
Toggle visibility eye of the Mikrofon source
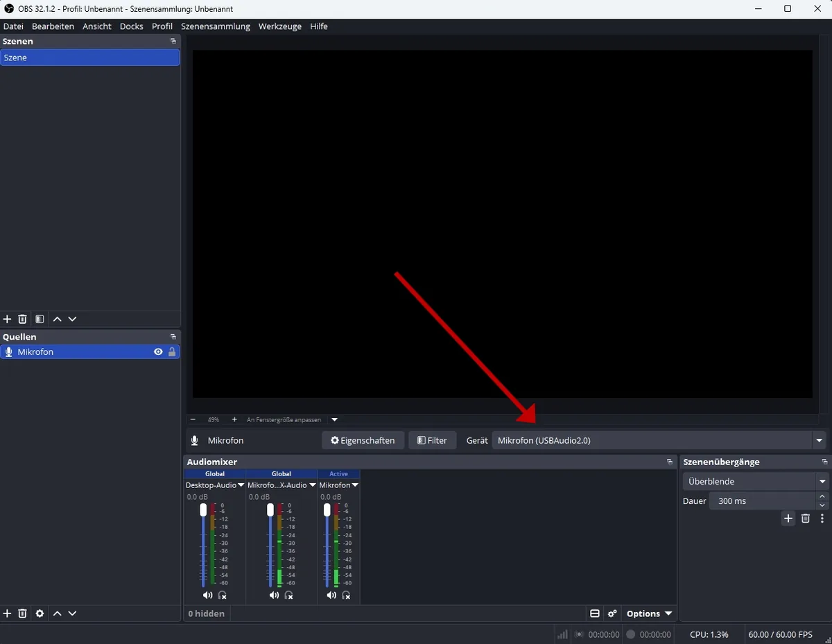(158, 352)
